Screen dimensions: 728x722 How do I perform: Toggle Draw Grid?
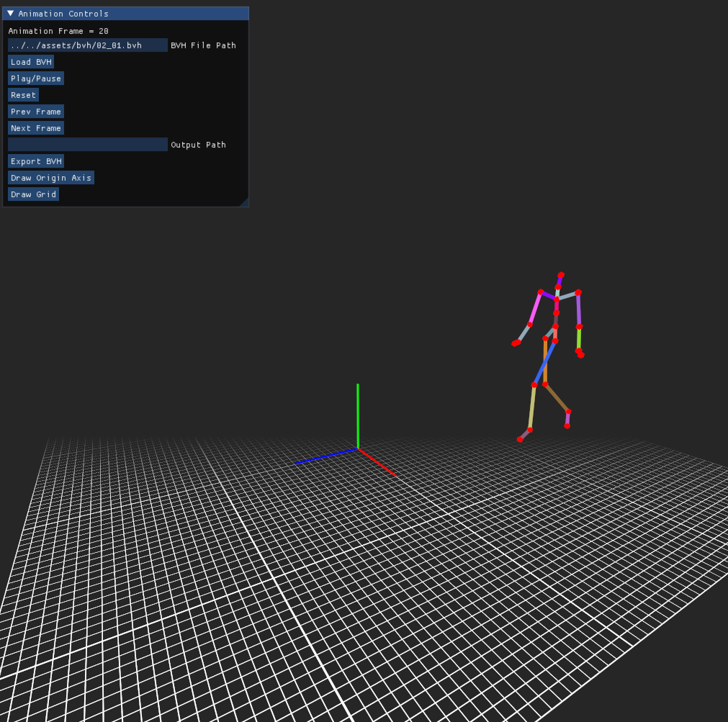(x=33, y=194)
